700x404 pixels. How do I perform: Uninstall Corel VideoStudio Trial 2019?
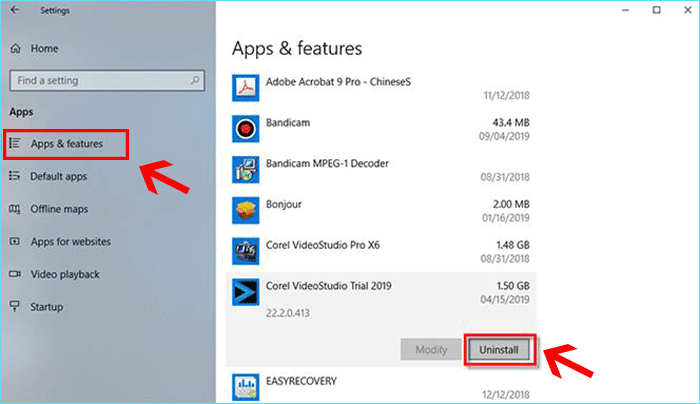click(499, 350)
